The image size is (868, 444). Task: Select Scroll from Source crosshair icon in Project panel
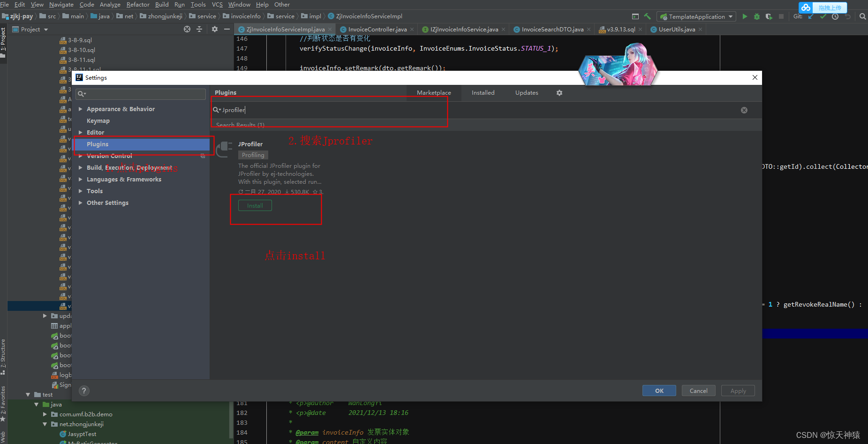[x=187, y=29]
